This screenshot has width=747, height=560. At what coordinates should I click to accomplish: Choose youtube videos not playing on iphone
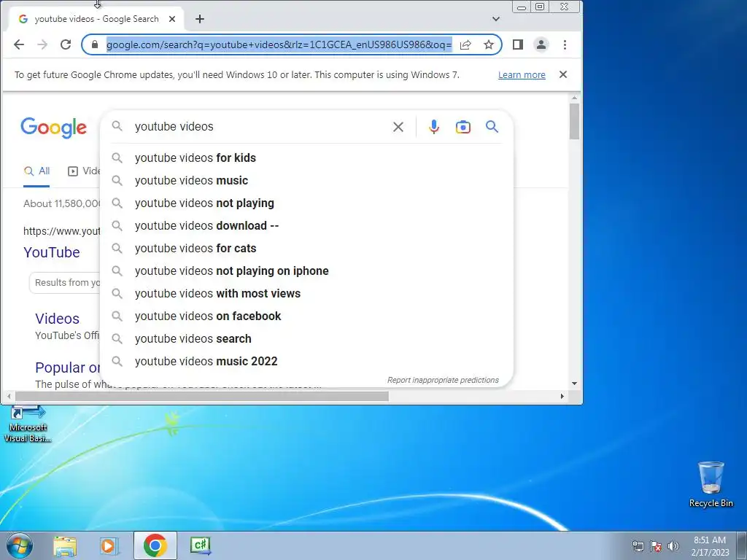click(307, 271)
